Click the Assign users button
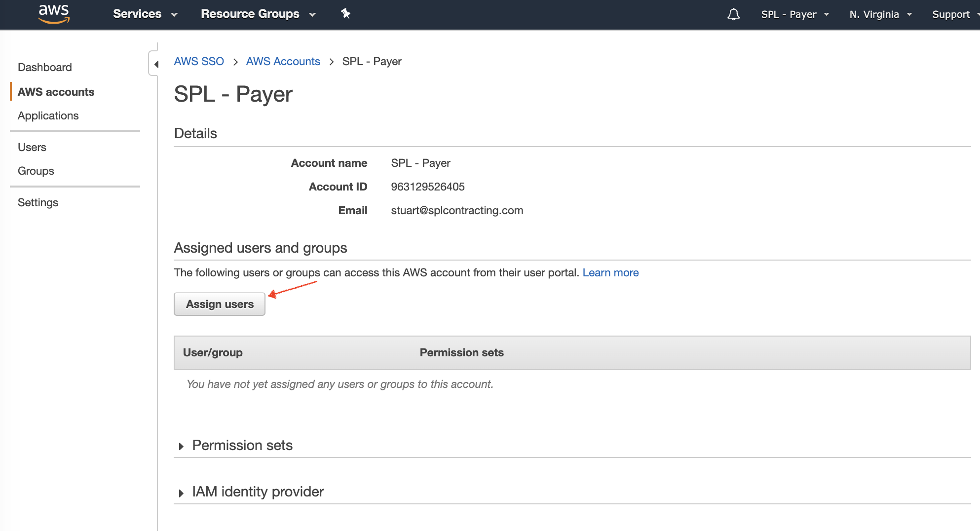 click(220, 304)
